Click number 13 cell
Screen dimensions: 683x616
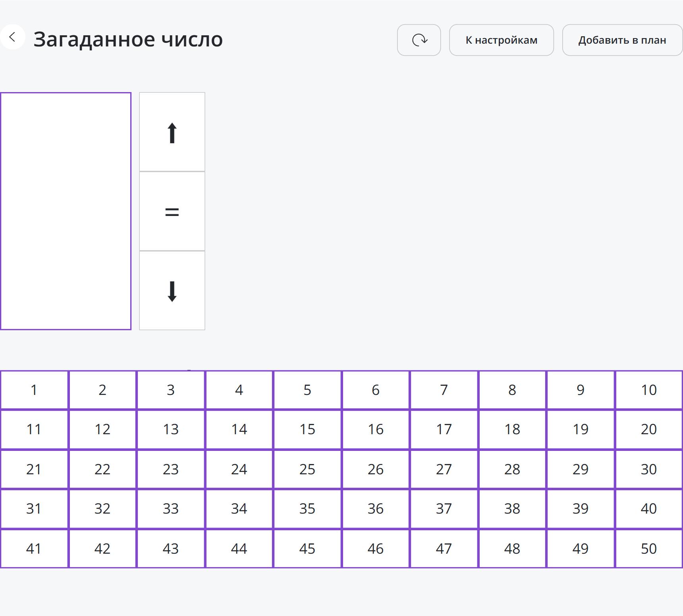pyautogui.click(x=171, y=429)
